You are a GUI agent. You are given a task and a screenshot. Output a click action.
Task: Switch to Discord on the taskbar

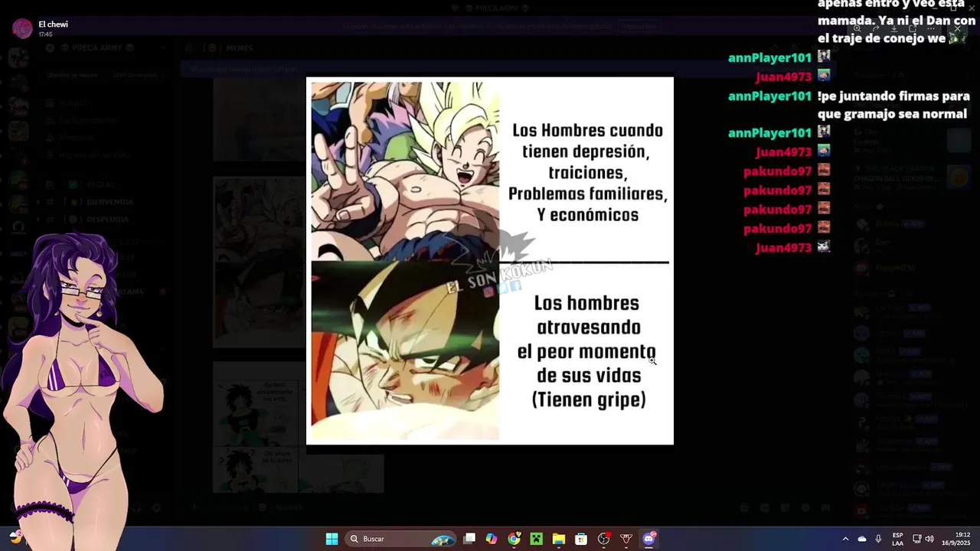649,539
